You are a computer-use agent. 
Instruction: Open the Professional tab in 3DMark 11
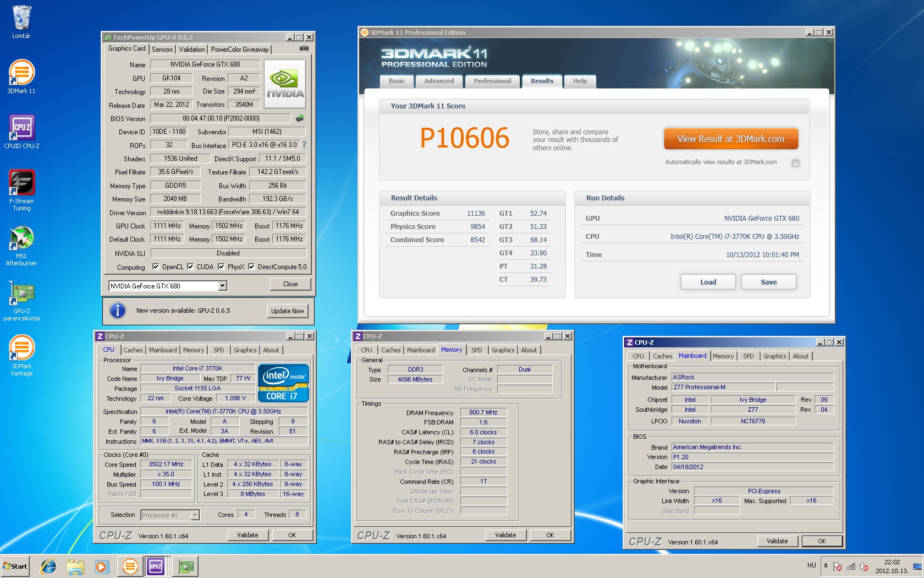pyautogui.click(x=492, y=81)
